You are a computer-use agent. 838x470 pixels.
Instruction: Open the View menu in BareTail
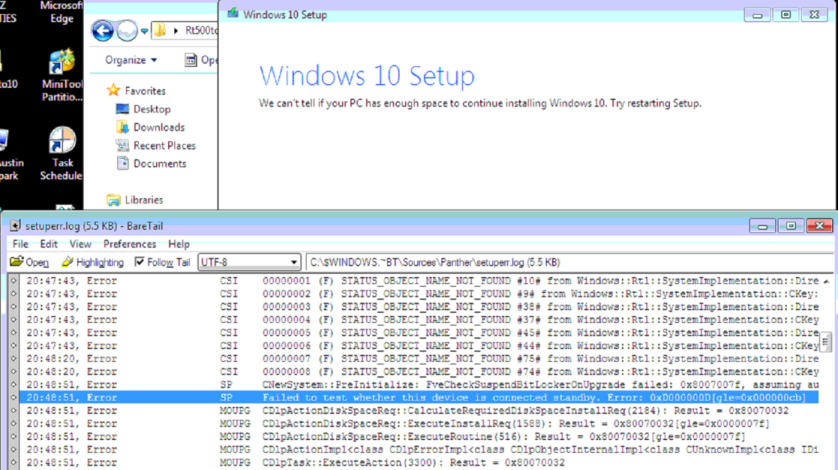click(x=80, y=244)
